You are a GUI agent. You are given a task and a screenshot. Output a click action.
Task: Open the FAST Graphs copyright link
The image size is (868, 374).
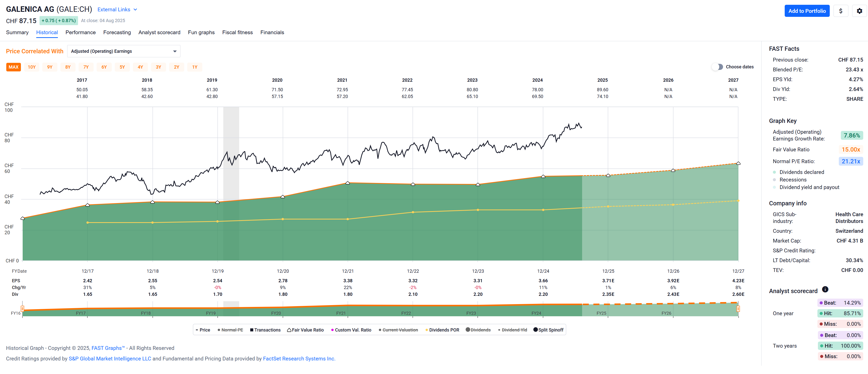[x=108, y=348]
